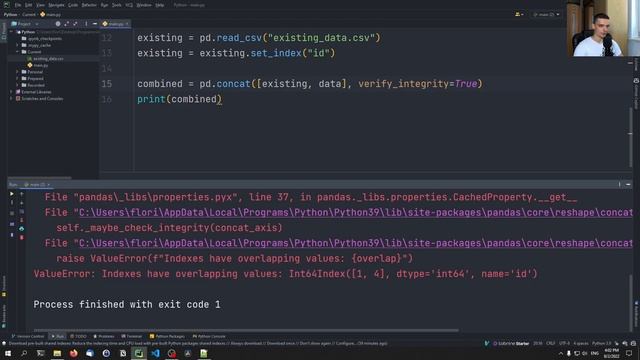The width and height of the screenshot is (640, 360).
Task: Open the user account icon dropdown
Action: (519, 15)
